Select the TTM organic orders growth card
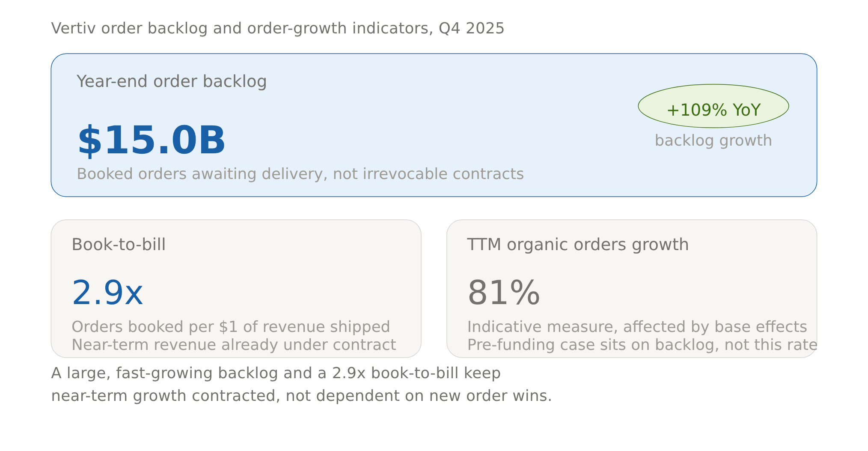Viewport: 868px width, 451px height. pos(631,289)
